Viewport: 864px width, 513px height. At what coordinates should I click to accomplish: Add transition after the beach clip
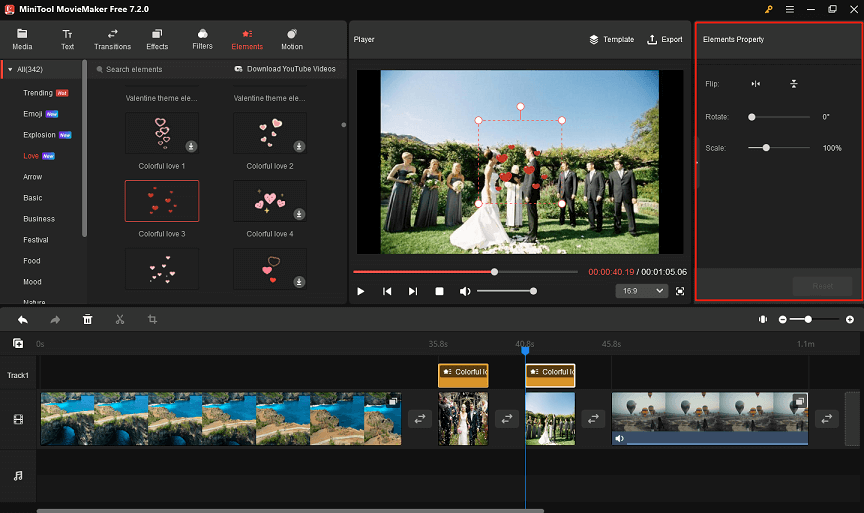click(x=420, y=419)
